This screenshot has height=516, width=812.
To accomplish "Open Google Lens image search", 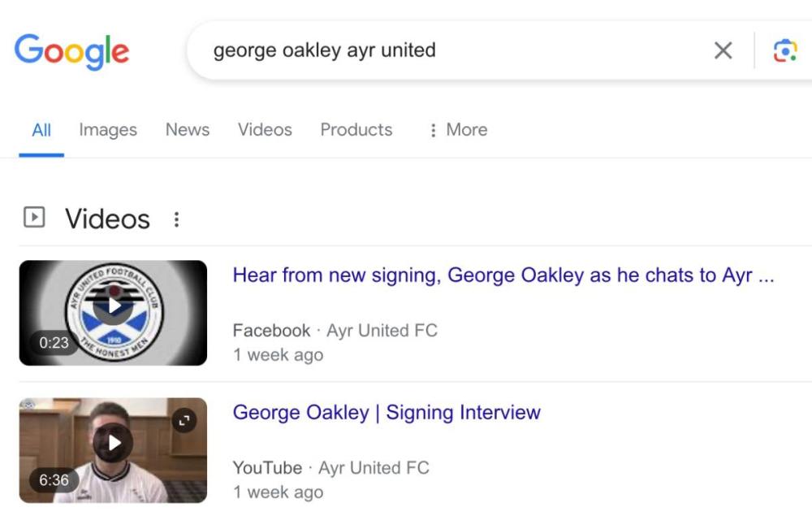I will coord(784,50).
